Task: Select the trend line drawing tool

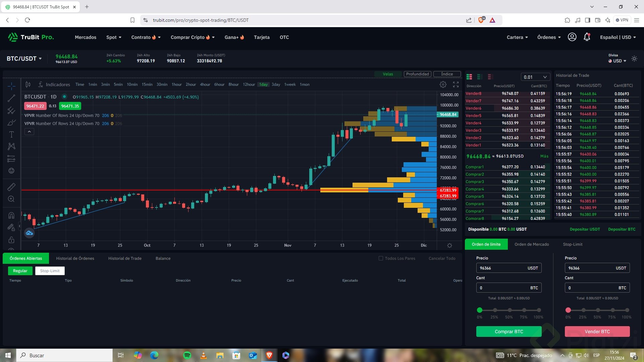Action: [x=11, y=98]
